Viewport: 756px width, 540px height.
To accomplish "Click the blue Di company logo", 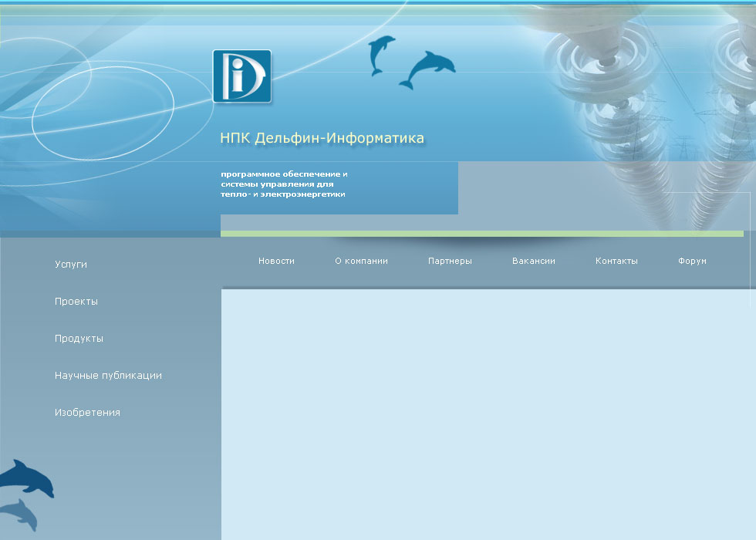I will 242,76.
